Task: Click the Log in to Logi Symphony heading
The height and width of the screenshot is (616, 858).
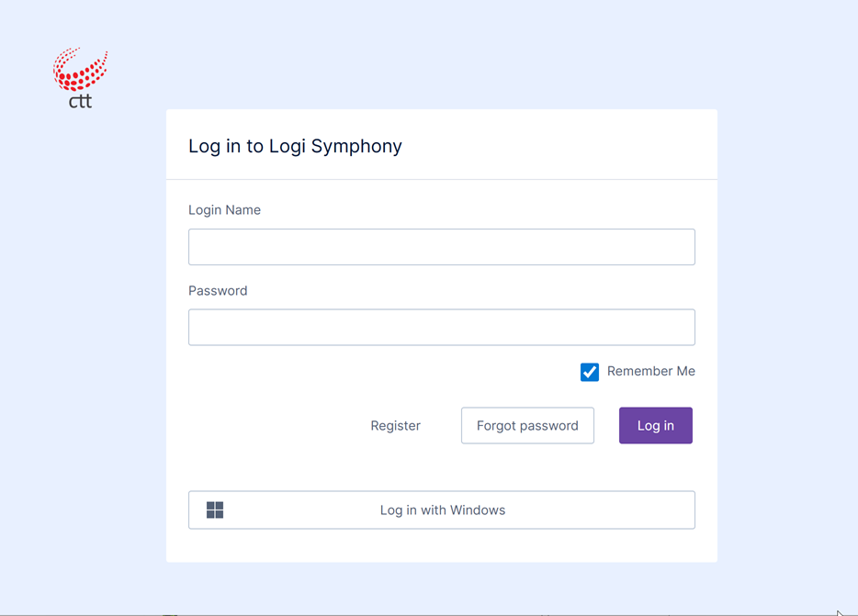Action: 295,146
